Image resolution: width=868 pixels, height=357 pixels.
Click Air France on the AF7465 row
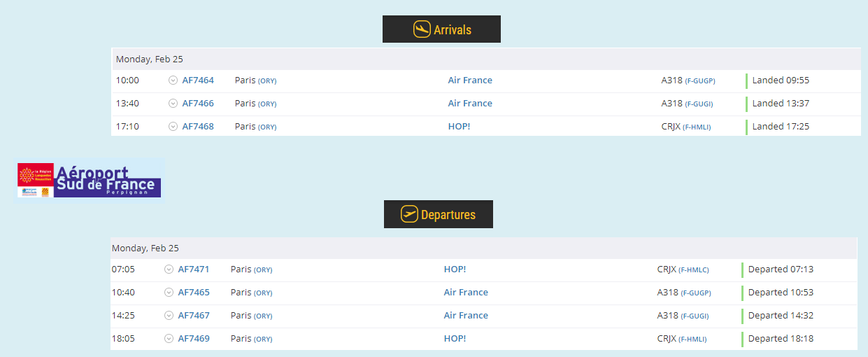(466, 293)
